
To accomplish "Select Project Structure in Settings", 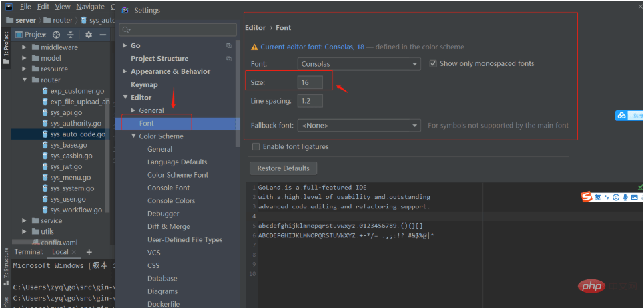I will [x=159, y=59].
